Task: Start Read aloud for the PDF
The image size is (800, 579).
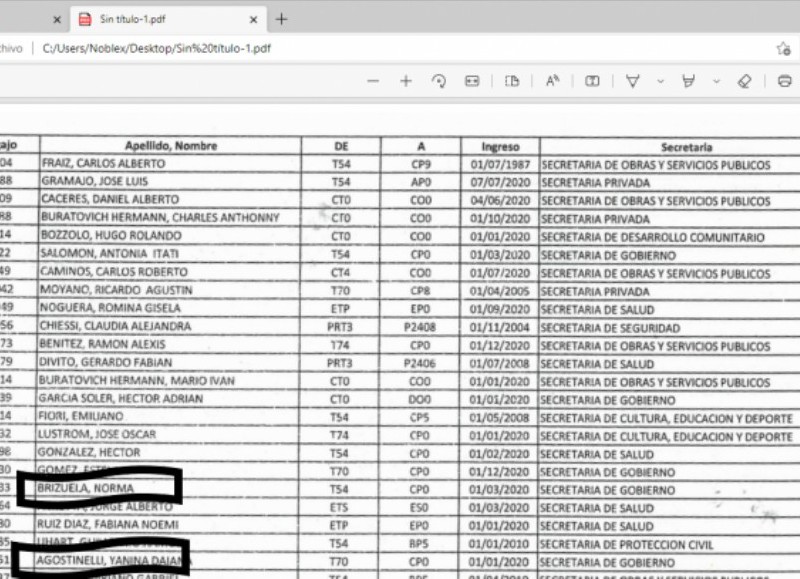Action: pos(552,82)
